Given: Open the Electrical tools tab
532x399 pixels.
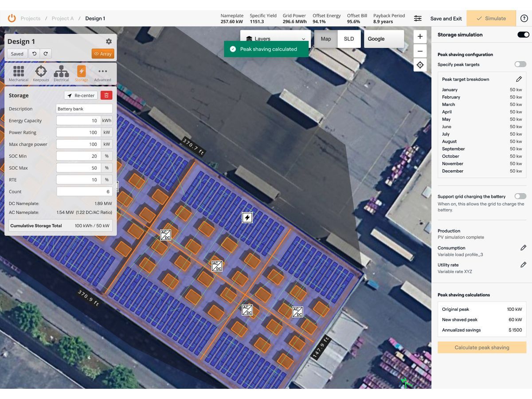Looking at the screenshot, I should point(61,74).
